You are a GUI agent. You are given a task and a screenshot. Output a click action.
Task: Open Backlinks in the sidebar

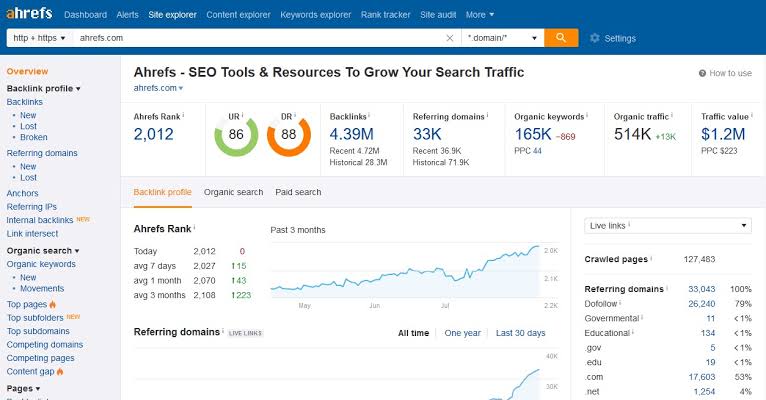tap(24, 102)
